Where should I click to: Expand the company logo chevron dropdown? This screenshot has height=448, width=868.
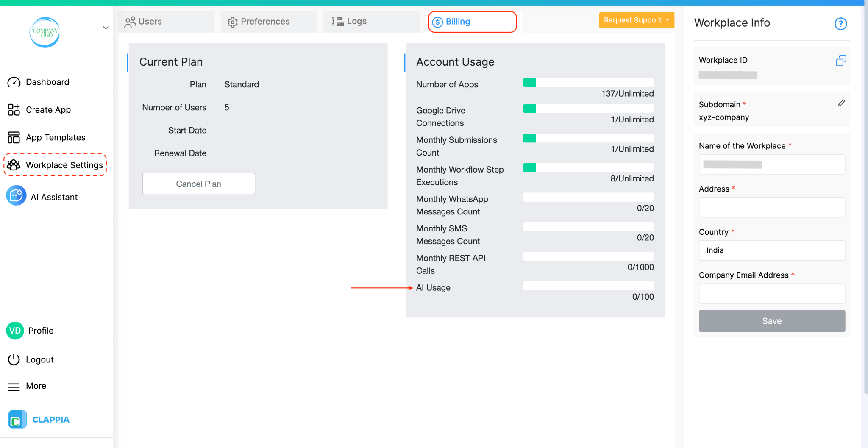pos(105,28)
